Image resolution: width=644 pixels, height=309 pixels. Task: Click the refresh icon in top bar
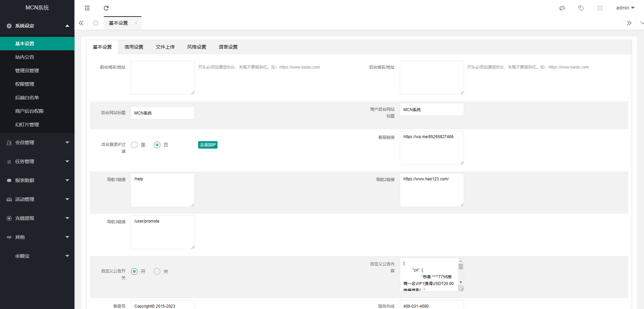coord(106,8)
